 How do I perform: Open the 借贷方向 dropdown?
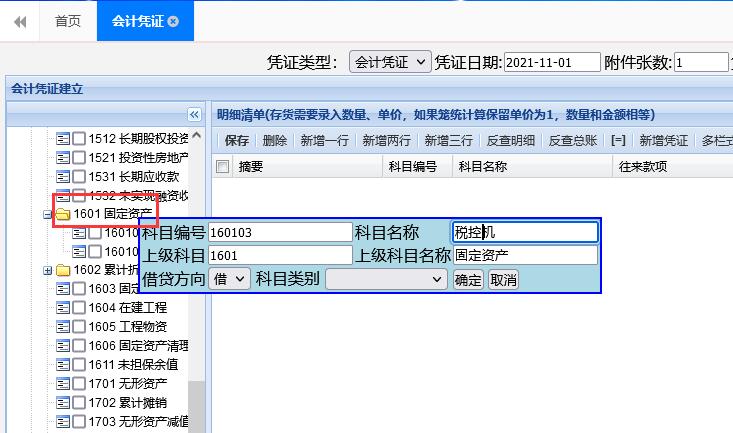click(x=230, y=279)
